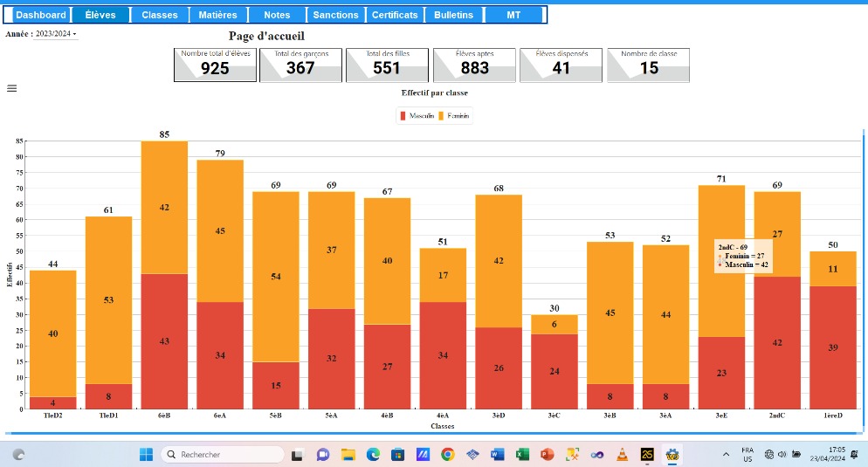Click the Windows Start button
This screenshot has width=868, height=467.
[x=146, y=454]
